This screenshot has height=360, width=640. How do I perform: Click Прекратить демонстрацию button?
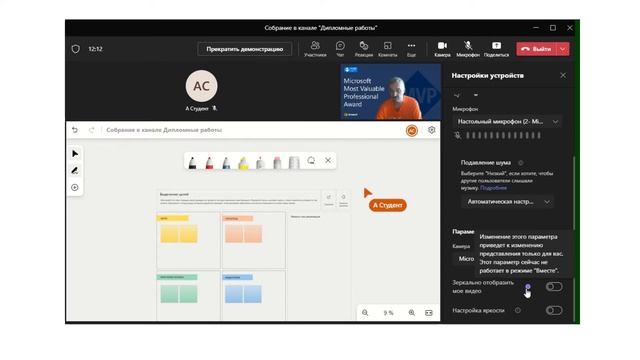pyautogui.click(x=244, y=49)
